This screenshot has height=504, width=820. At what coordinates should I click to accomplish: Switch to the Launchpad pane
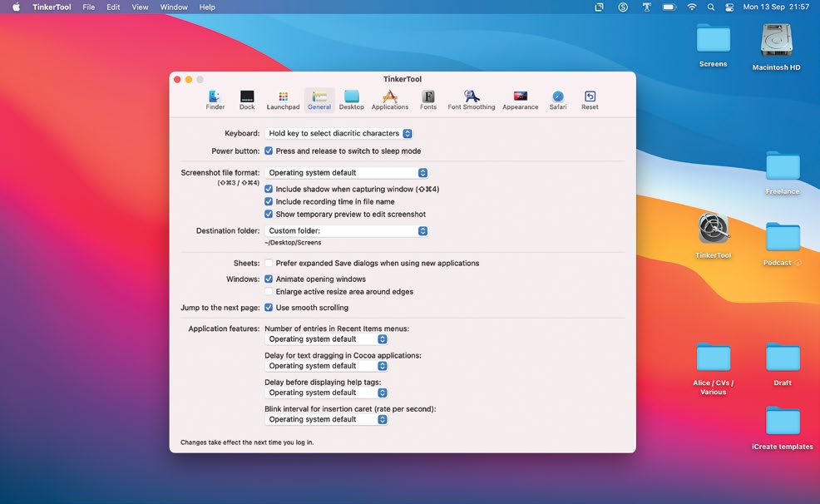(283, 100)
